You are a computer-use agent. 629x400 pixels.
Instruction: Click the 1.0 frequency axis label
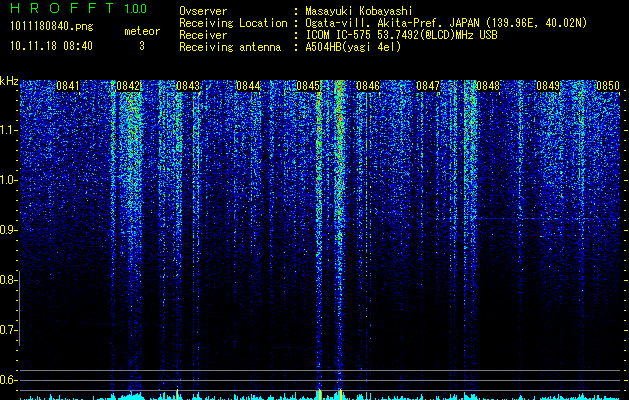click(x=8, y=180)
